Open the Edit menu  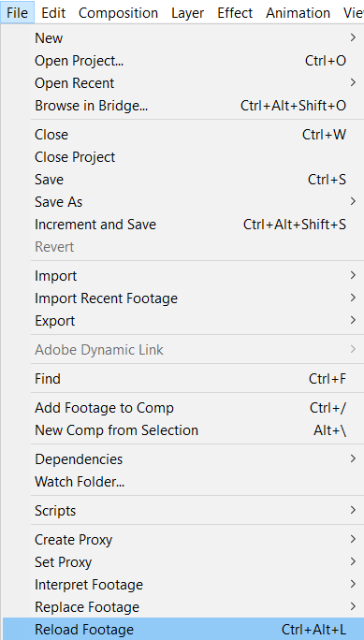[x=53, y=13]
